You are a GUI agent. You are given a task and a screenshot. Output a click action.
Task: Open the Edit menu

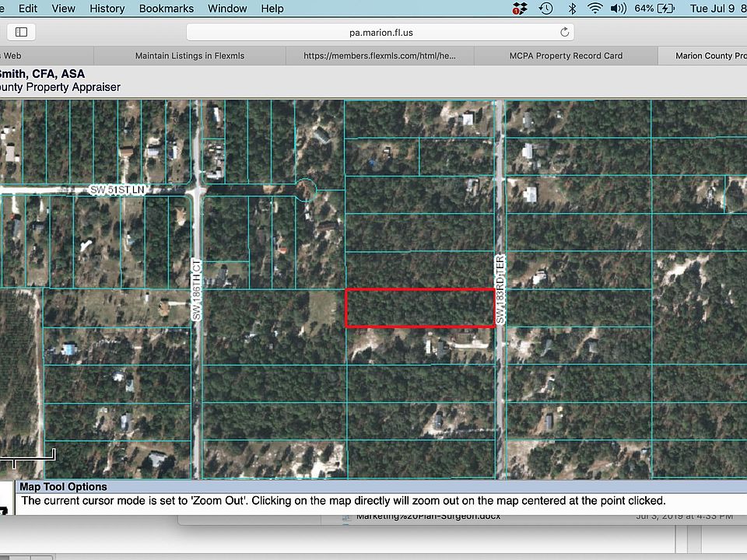point(28,9)
